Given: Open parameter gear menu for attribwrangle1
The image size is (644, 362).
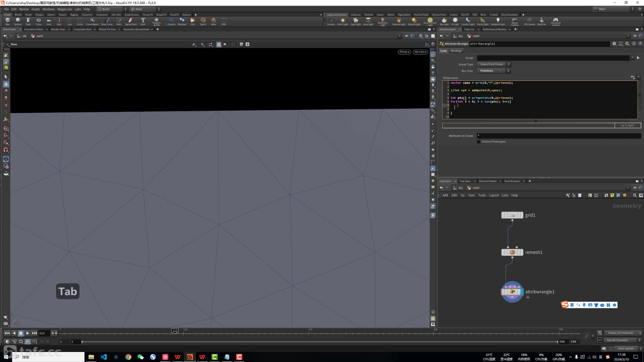Looking at the screenshot, I should (x=614, y=44).
